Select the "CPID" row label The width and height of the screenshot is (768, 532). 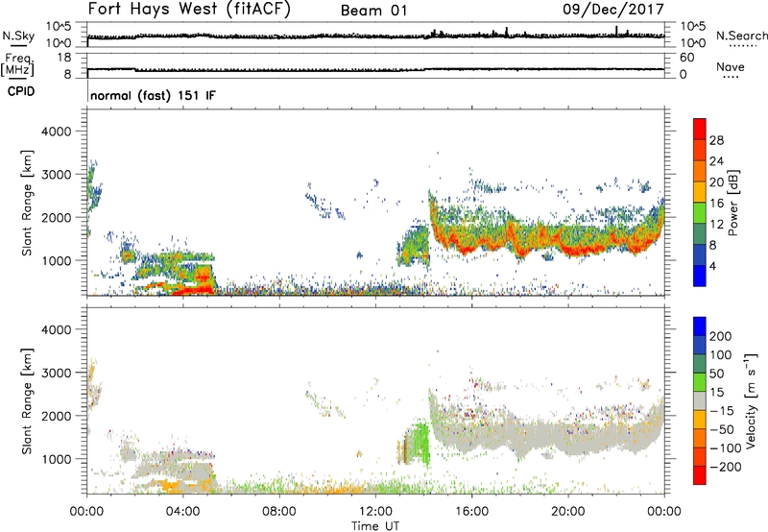(x=21, y=91)
